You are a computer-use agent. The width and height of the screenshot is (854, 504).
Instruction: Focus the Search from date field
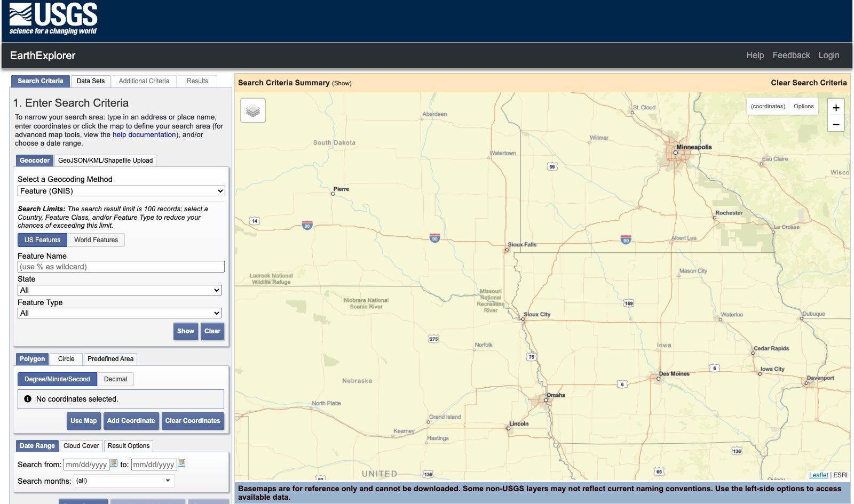tap(86, 465)
